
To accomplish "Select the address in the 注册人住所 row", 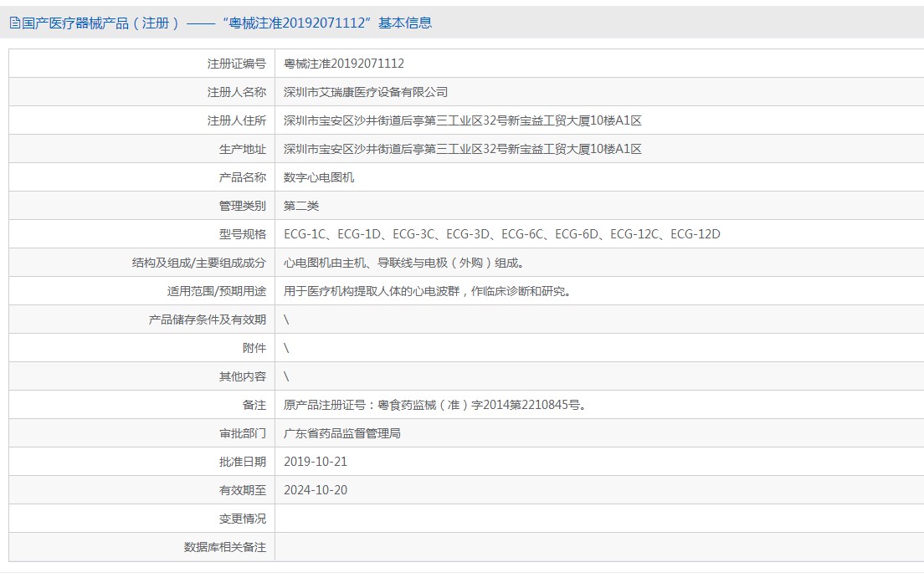I will click(x=463, y=120).
